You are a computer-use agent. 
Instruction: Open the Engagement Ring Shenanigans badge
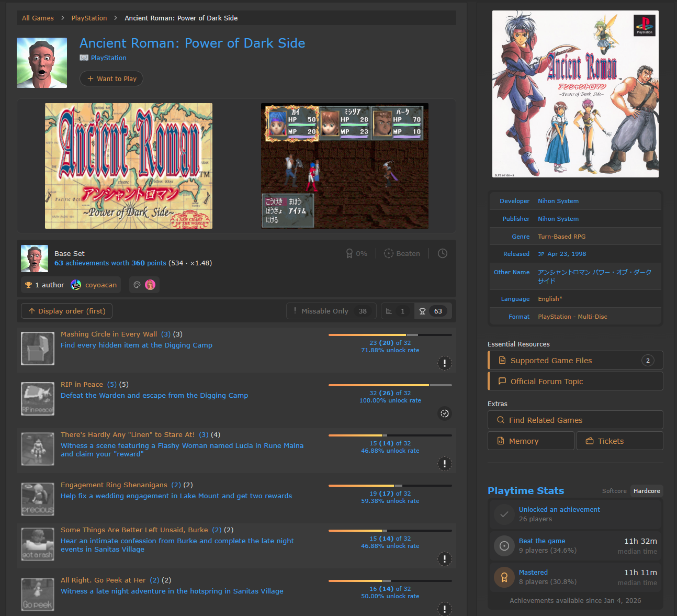(38, 499)
